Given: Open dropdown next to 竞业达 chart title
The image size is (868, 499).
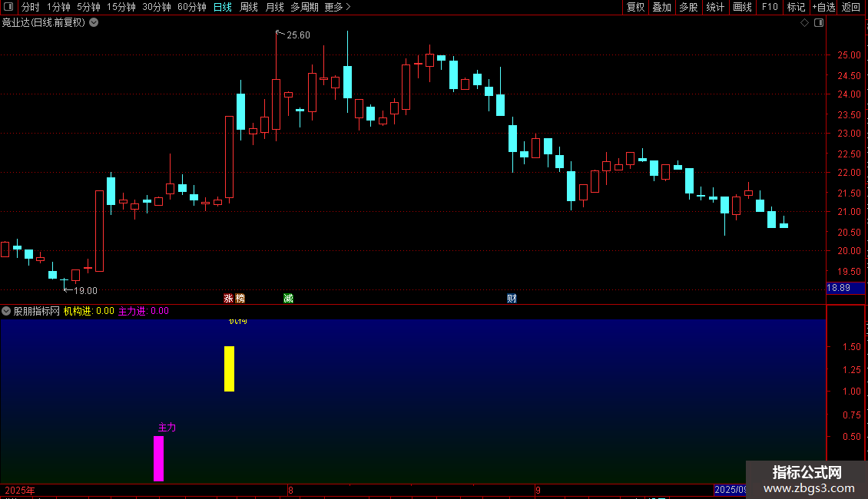Looking at the screenshot, I should click(x=94, y=23).
